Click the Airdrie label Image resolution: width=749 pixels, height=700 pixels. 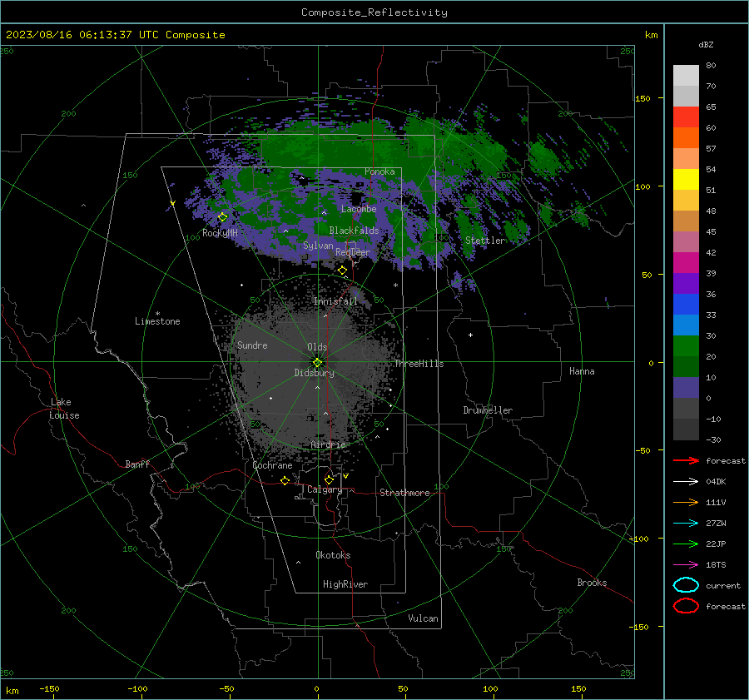pos(328,444)
